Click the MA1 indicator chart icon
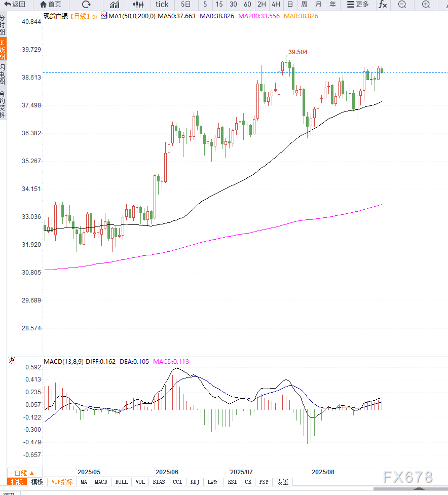 point(104,16)
